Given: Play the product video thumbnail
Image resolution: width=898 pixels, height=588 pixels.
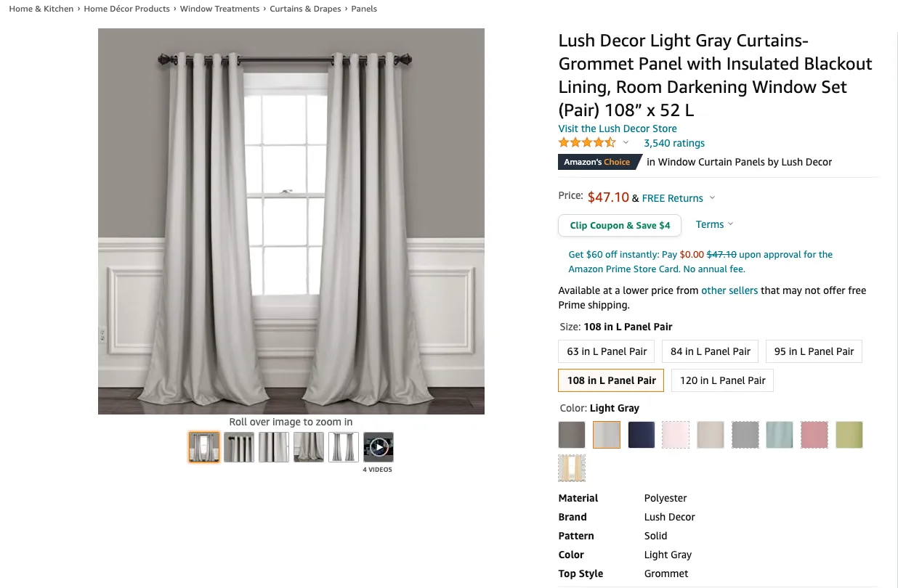Looking at the screenshot, I should click(x=379, y=447).
